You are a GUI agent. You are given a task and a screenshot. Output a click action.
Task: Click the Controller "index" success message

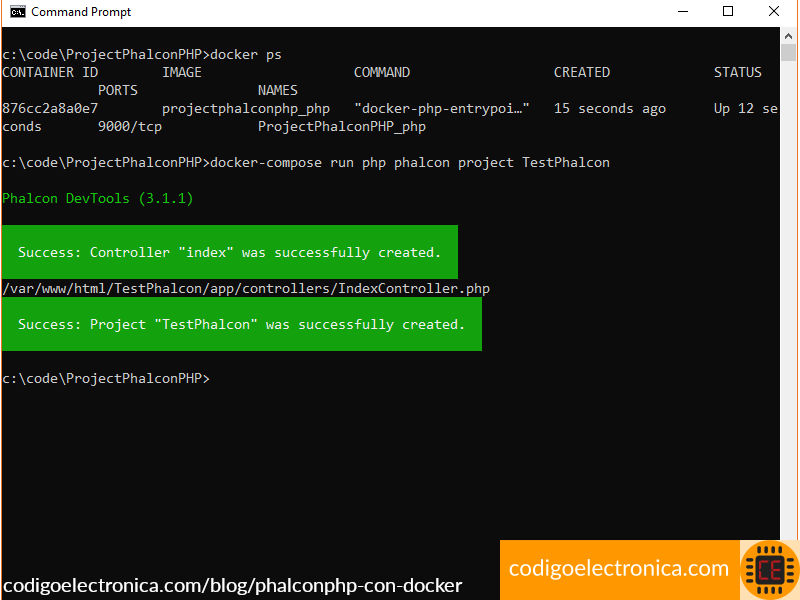coord(230,252)
